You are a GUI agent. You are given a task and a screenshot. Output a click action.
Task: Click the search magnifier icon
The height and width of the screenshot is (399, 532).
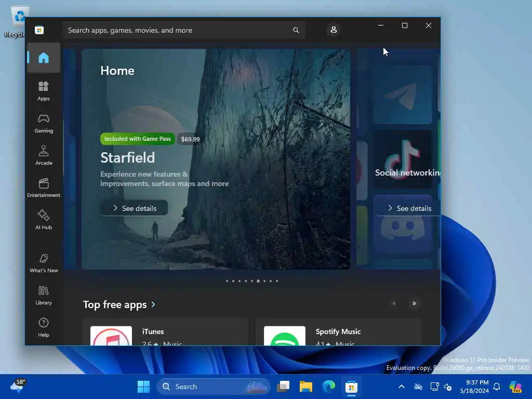coord(296,30)
